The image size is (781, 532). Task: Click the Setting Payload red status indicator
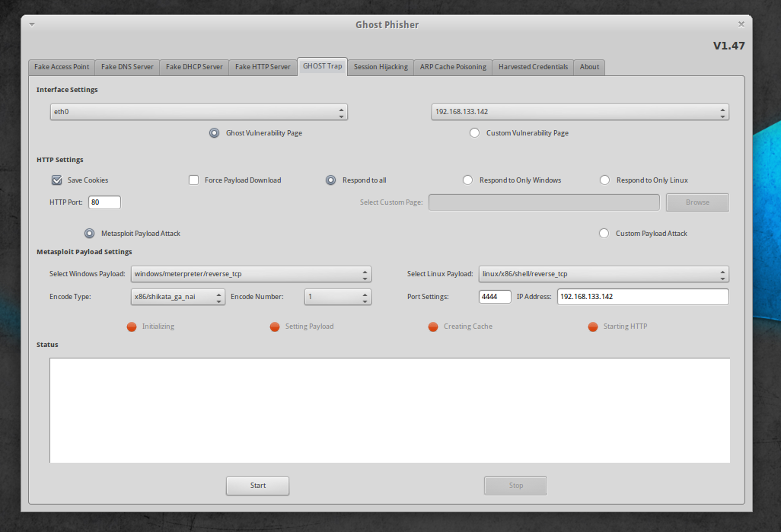275,327
